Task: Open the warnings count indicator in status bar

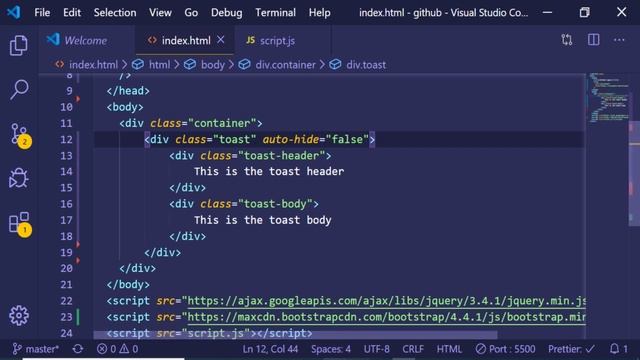Action: point(129,349)
